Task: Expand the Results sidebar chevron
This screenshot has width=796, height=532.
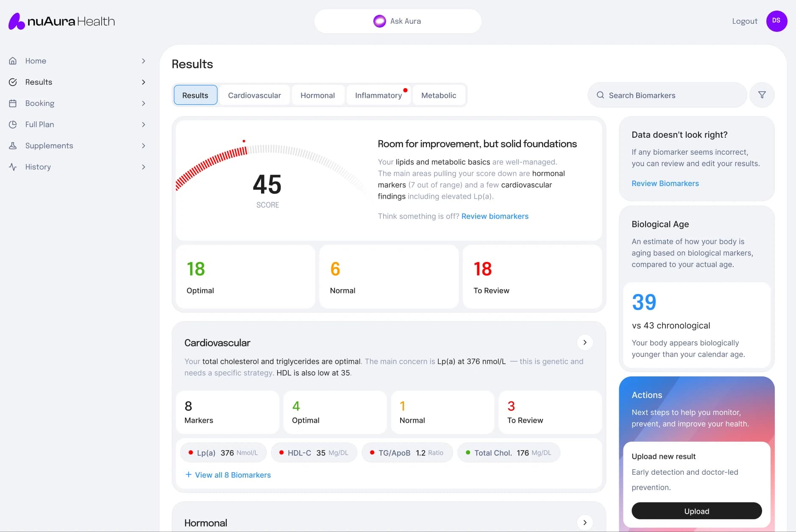Action: [x=144, y=82]
